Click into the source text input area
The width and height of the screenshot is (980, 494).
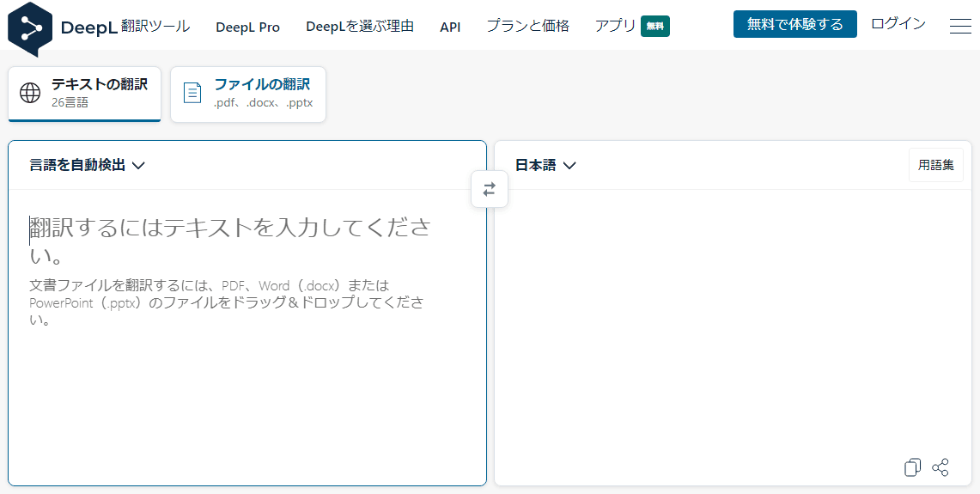pyautogui.click(x=247, y=337)
